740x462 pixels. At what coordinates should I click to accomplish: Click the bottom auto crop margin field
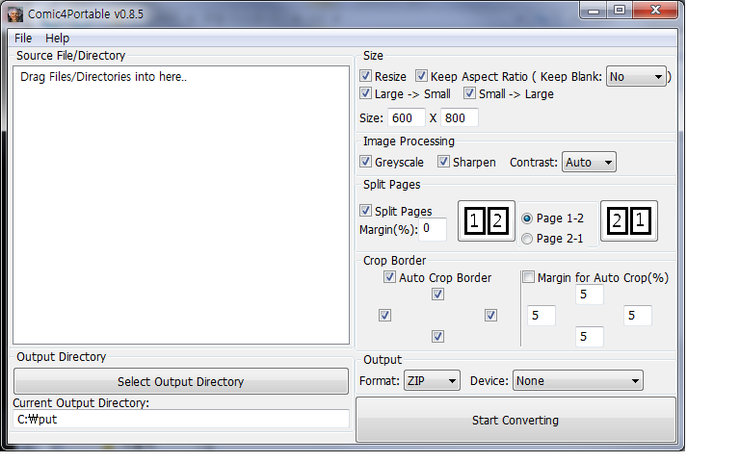coord(589,337)
